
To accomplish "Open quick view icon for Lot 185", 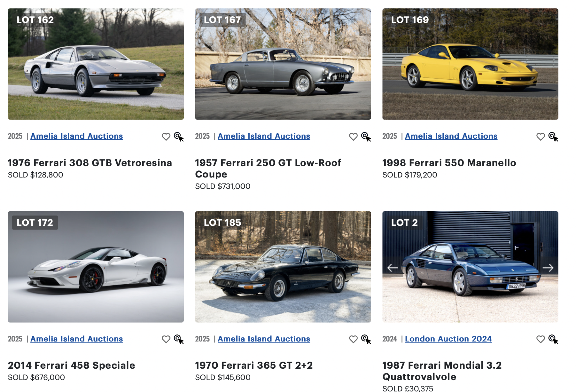I will click(x=366, y=339).
